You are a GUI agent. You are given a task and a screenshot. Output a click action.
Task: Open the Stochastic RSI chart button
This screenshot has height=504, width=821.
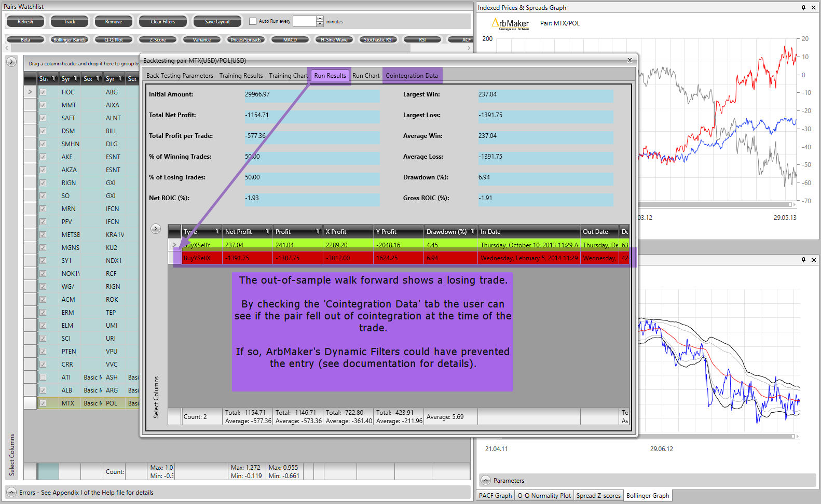(378, 40)
